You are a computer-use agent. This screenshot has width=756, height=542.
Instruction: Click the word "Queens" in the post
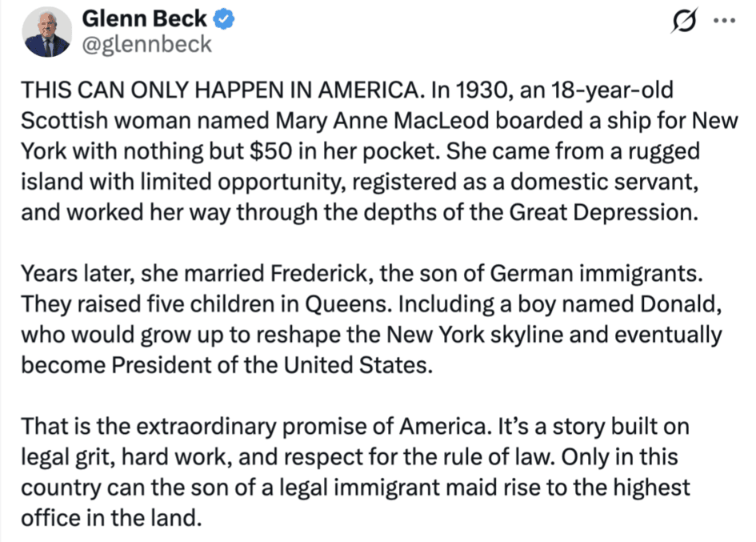tap(345, 304)
